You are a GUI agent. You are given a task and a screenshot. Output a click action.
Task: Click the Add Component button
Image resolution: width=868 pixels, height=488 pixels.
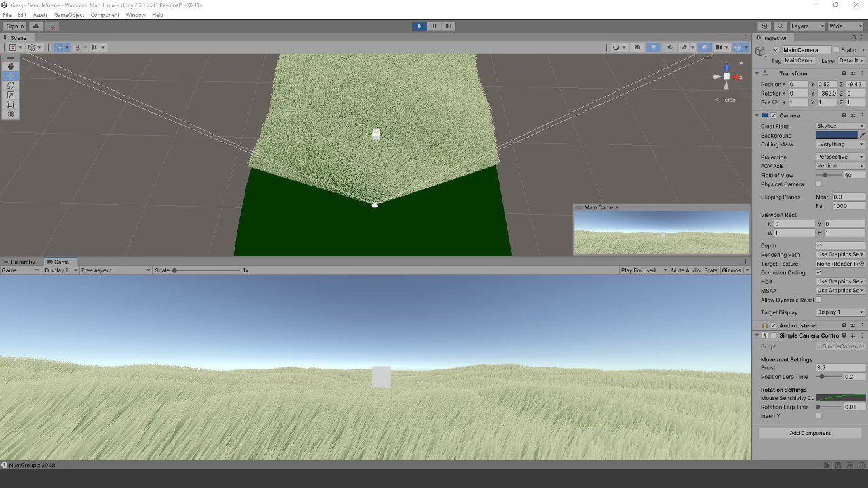(x=810, y=432)
